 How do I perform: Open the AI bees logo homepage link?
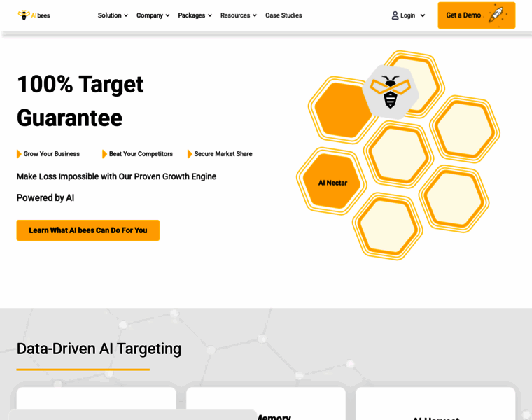(x=34, y=15)
